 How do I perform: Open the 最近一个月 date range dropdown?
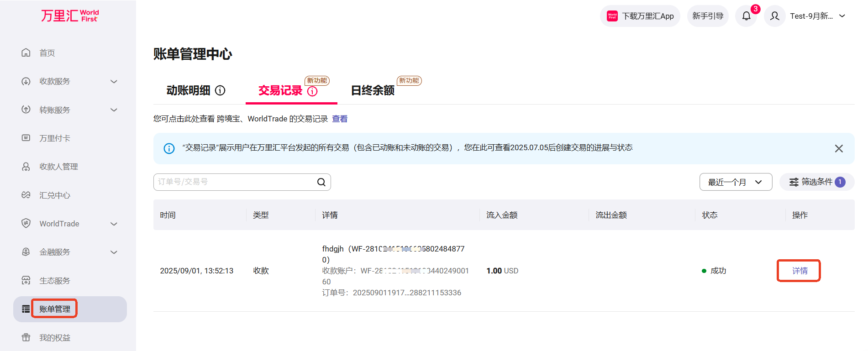[x=735, y=182]
